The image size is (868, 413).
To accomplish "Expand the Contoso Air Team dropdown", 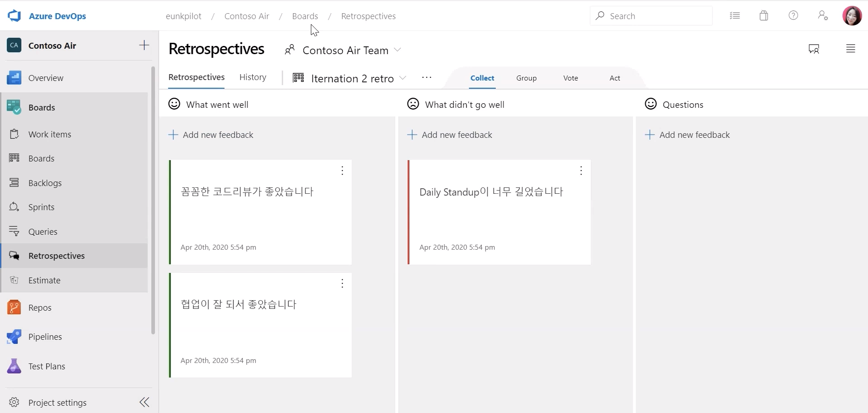I will click(398, 50).
